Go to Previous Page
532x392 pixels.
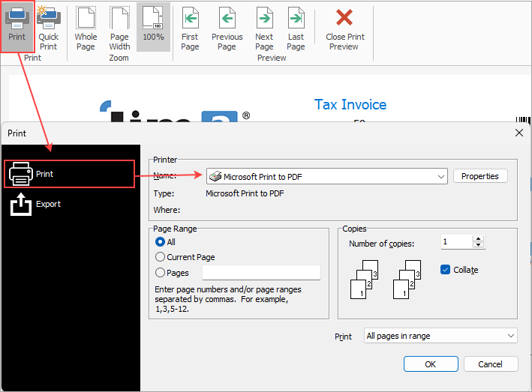click(227, 28)
